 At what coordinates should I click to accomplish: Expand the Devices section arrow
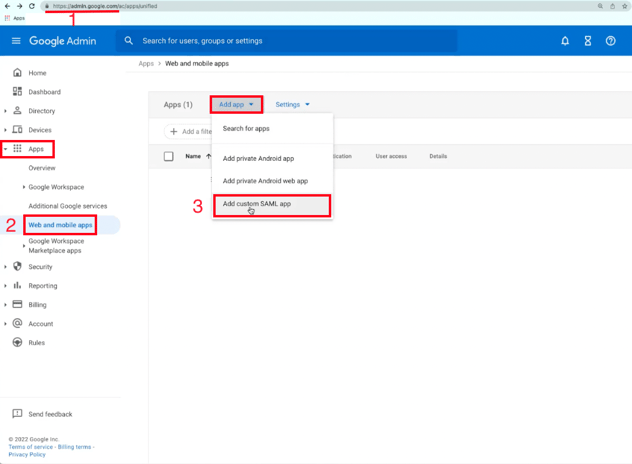tap(5, 130)
